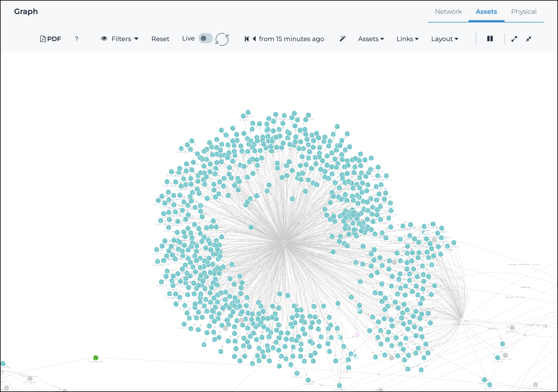The image size is (558, 392).
Task: Pause the graph animation
Action: coord(490,39)
